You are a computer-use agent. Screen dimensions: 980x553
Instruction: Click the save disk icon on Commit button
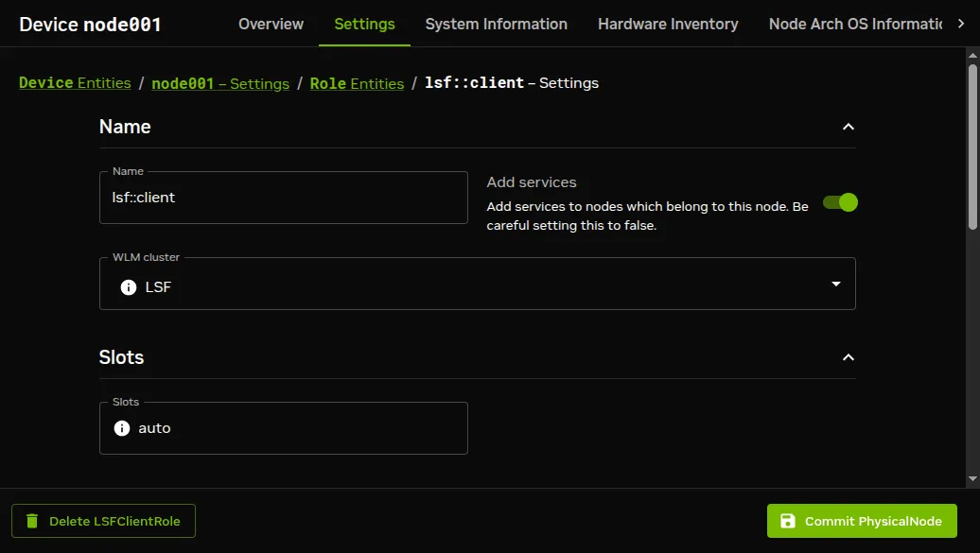[x=787, y=521]
